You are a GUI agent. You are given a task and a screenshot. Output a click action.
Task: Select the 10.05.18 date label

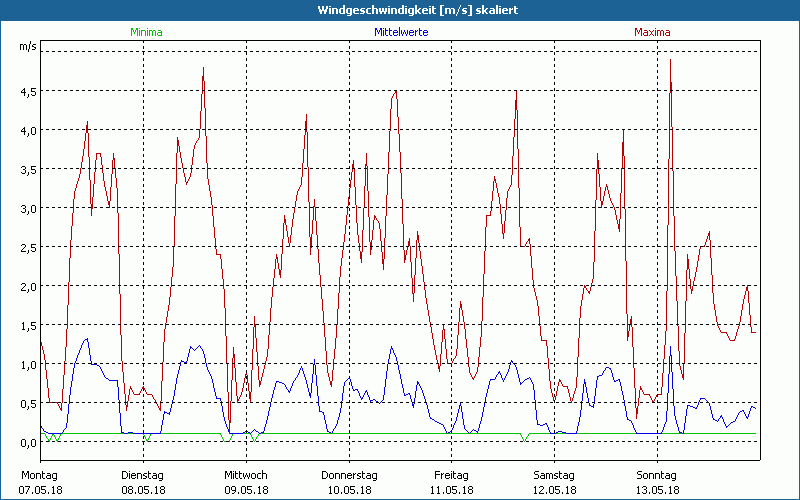(349, 490)
